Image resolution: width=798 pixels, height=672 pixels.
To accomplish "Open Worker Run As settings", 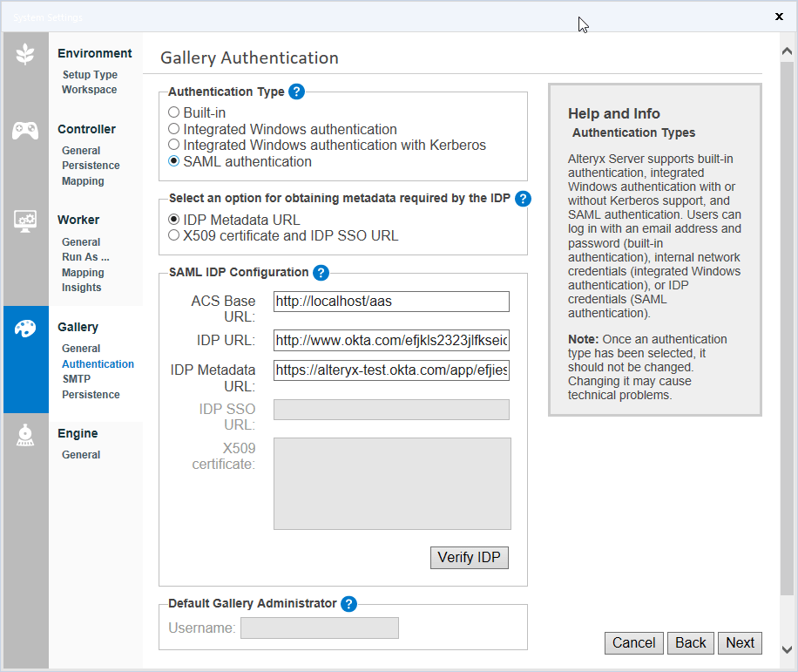I will click(x=85, y=257).
